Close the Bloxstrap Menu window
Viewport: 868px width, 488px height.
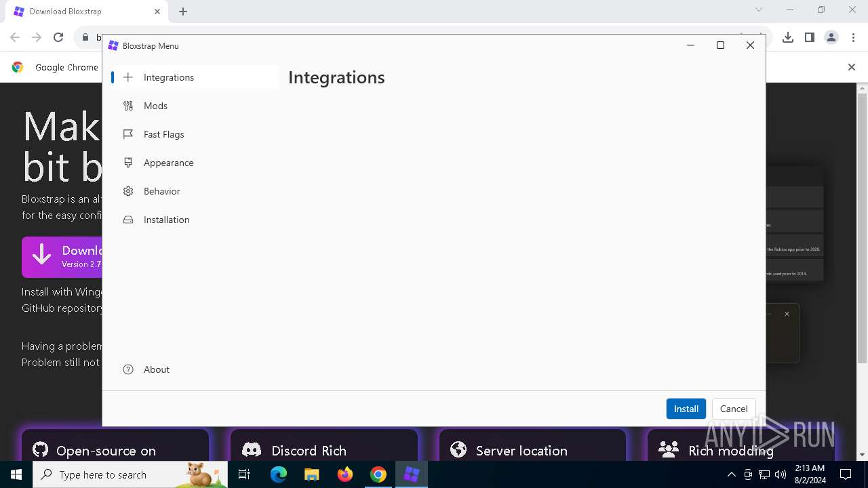click(750, 45)
